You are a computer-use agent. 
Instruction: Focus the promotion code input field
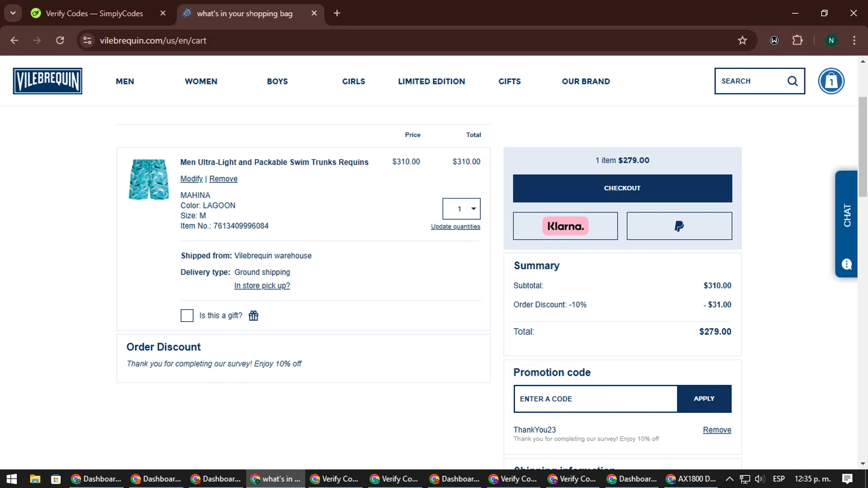click(x=595, y=399)
